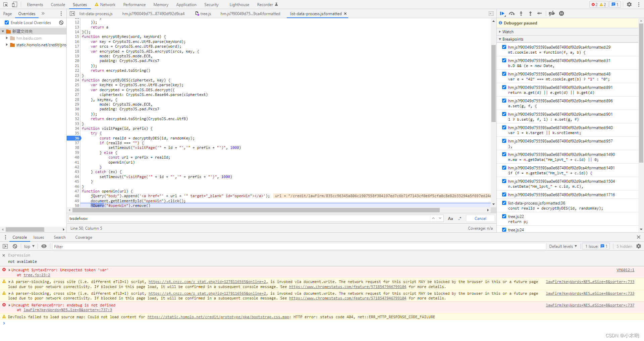Expand hm.baidu.com tree node
The image size is (644, 341).
7,38
